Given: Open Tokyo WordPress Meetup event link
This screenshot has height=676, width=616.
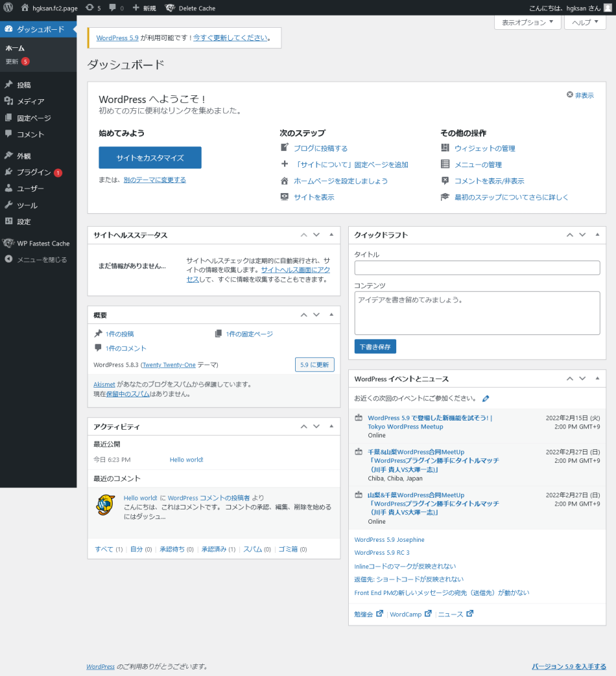Looking at the screenshot, I should 430,422.
